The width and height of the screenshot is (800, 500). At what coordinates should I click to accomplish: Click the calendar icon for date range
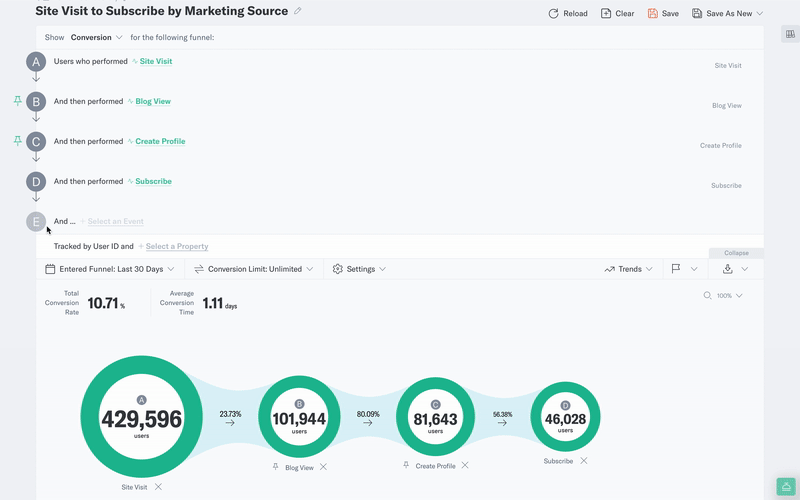(50, 269)
